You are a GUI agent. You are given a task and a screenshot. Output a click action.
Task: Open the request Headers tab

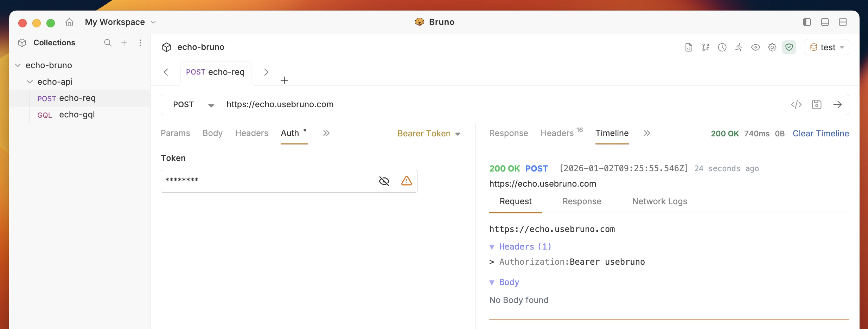(x=252, y=133)
